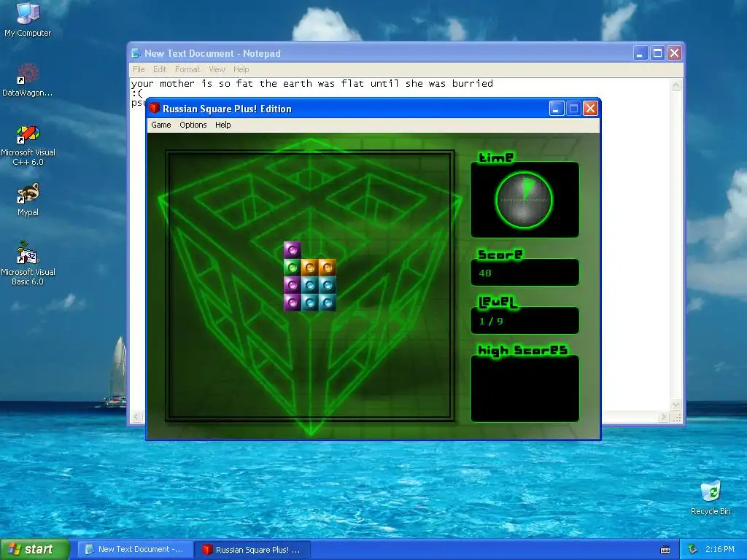The width and height of the screenshot is (747, 560).
Task: Open the Format menu in Notepad
Action: [187, 69]
